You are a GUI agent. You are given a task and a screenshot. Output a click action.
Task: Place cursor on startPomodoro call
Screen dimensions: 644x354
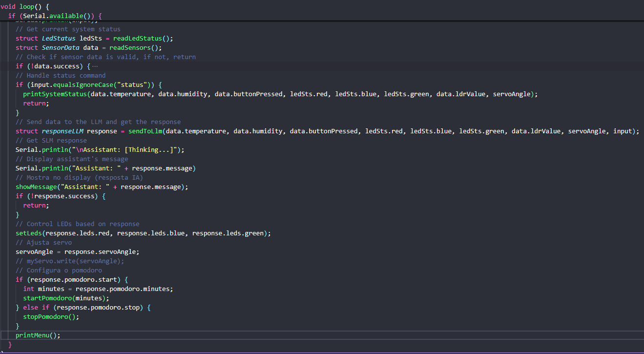(47, 298)
